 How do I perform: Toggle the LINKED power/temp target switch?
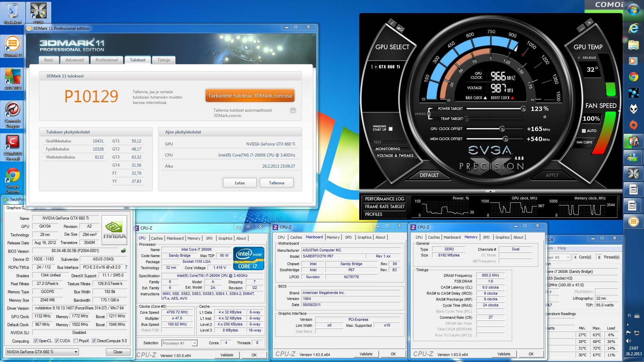pyautogui.click(x=429, y=114)
